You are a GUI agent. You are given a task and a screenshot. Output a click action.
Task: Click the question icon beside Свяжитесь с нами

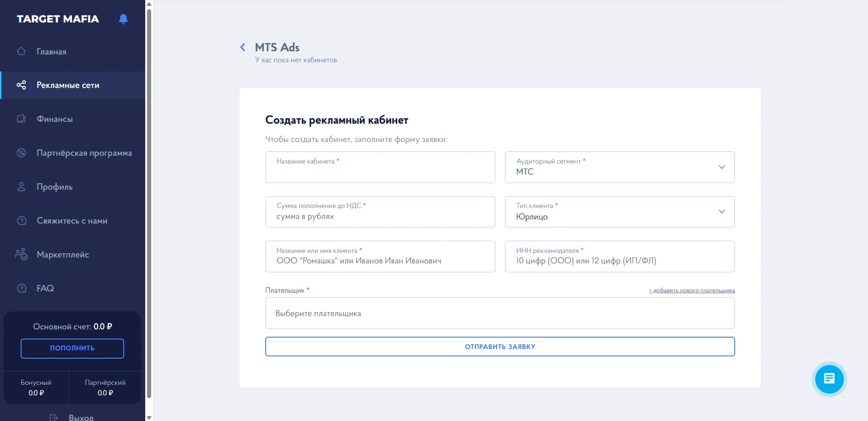click(x=22, y=220)
